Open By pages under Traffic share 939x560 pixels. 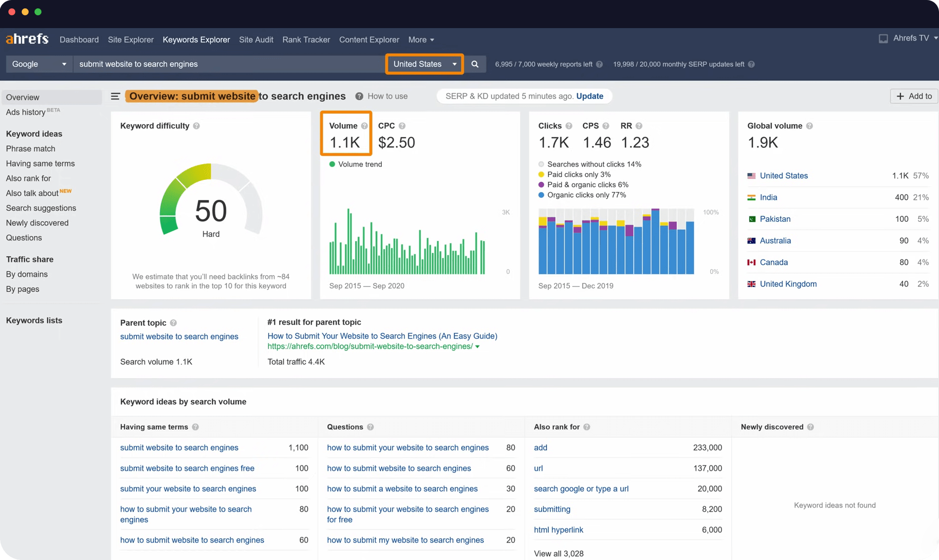click(x=23, y=289)
